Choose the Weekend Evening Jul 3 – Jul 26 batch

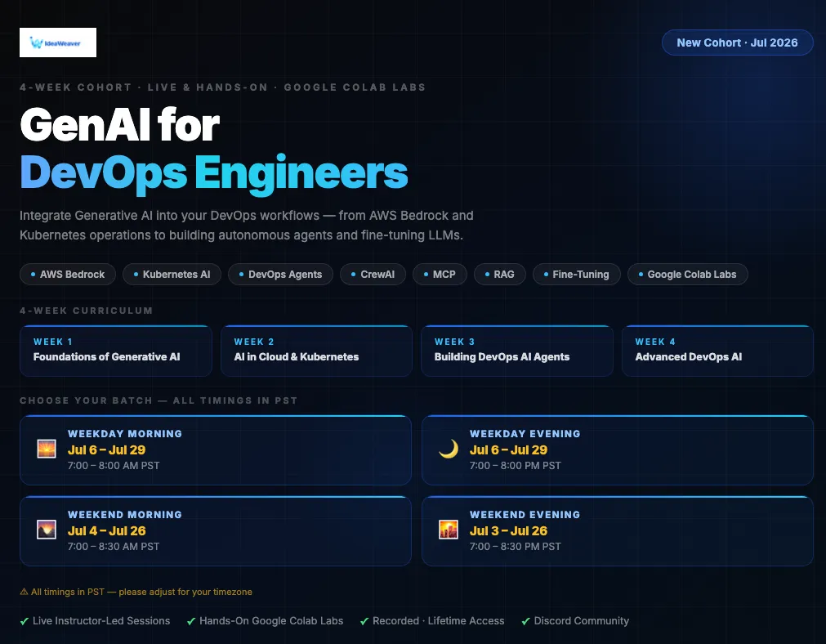pyautogui.click(x=618, y=530)
